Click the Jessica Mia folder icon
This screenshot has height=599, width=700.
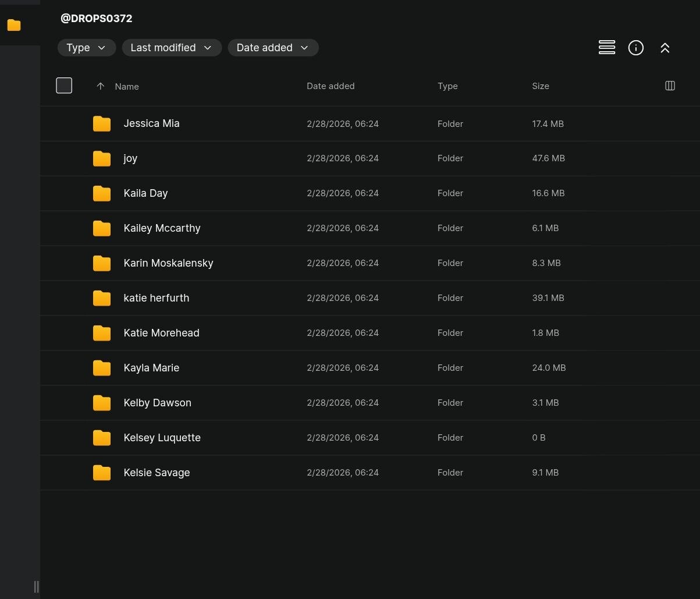click(x=102, y=123)
